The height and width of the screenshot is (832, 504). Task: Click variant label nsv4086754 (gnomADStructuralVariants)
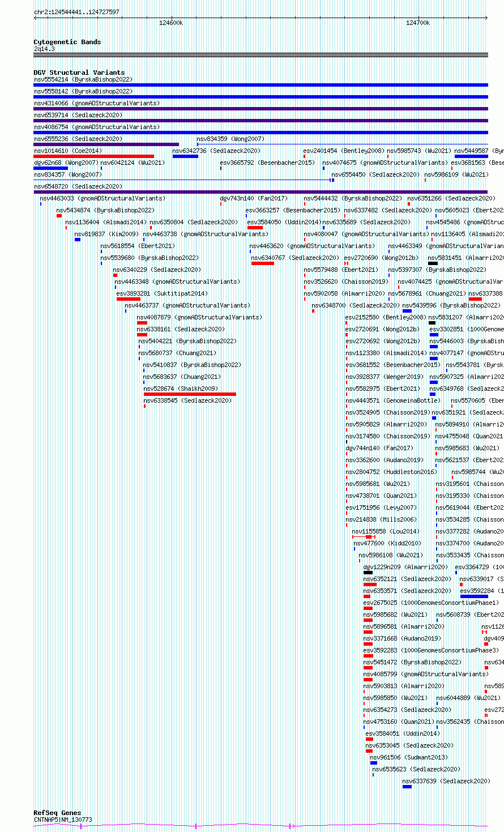[x=97, y=127]
